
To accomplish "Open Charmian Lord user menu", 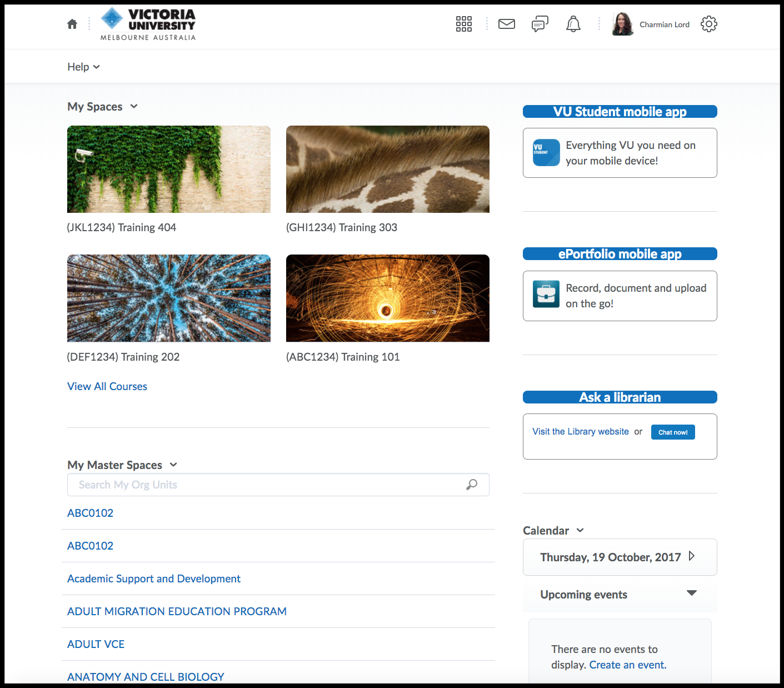I will pyautogui.click(x=665, y=24).
